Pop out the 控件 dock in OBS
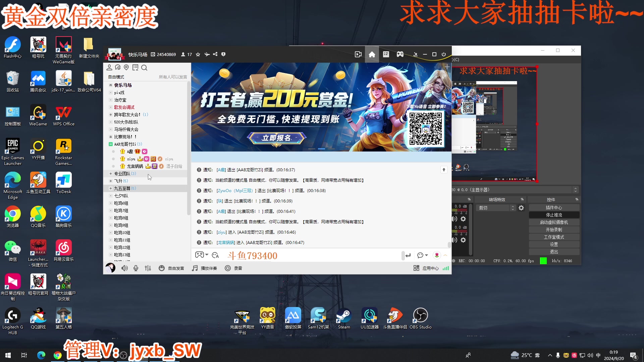Image resolution: width=644 pixels, height=362 pixels. tap(577, 199)
